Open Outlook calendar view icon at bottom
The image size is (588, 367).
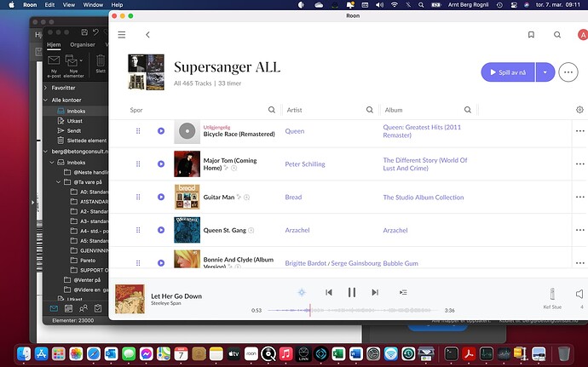pyautogui.click(x=69, y=308)
